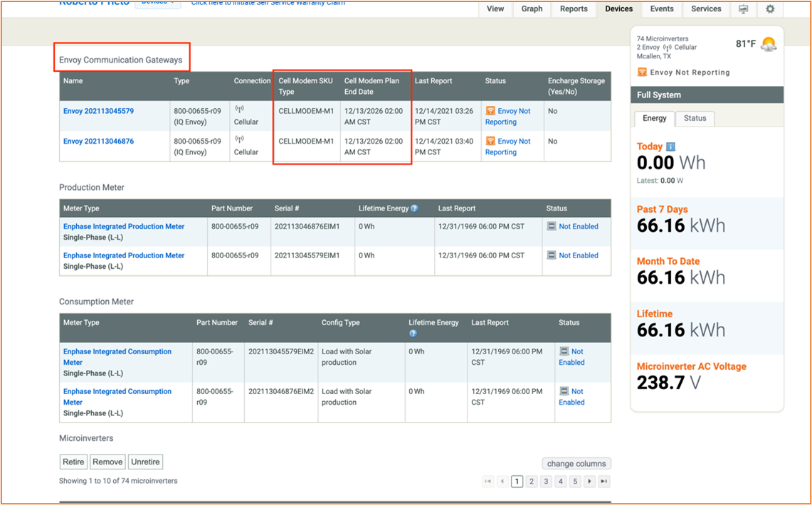This screenshot has width=812, height=505.
Task: Open the change columns button
Action: click(x=576, y=464)
